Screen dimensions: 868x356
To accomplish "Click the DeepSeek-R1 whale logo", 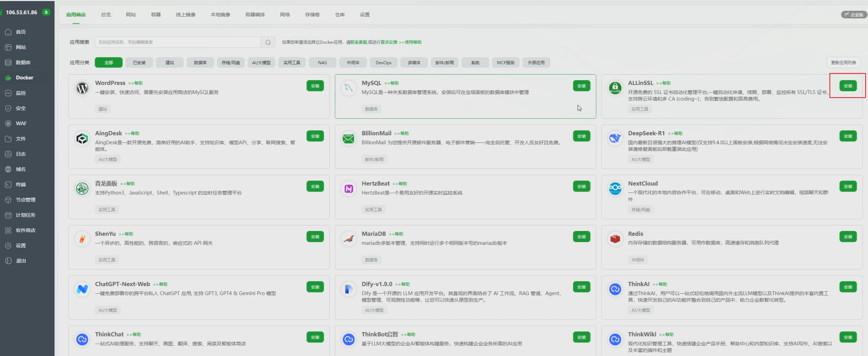I will 615,138.
